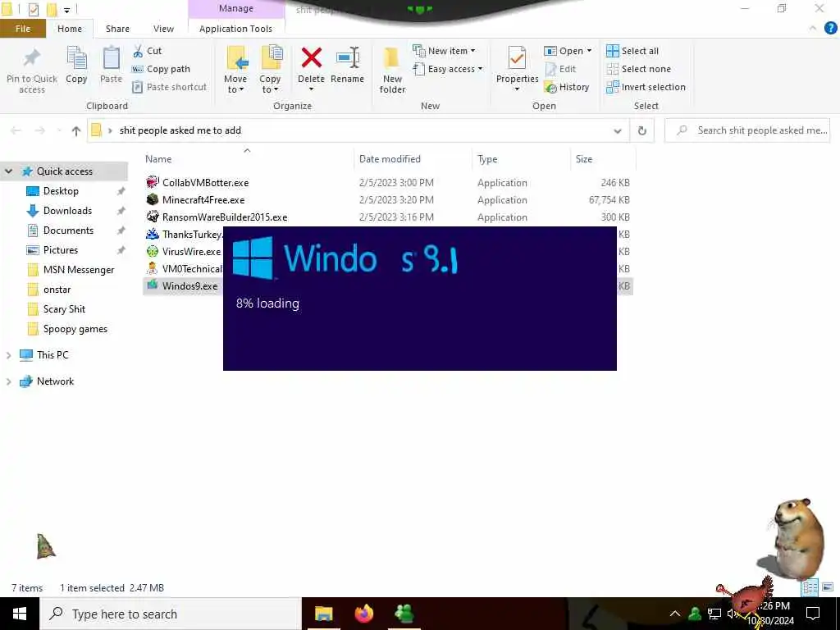Click the Refresh button by the address bar
This screenshot has height=630, width=840.
[x=641, y=130]
